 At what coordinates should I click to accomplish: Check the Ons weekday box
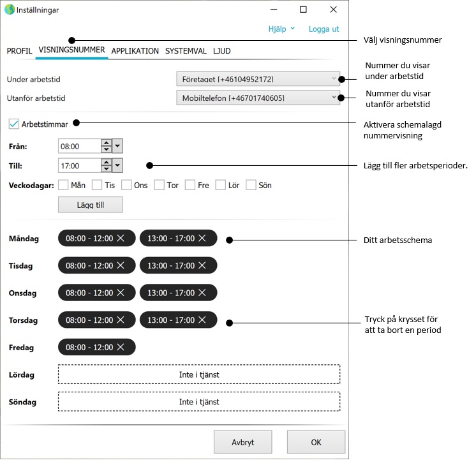pos(126,185)
